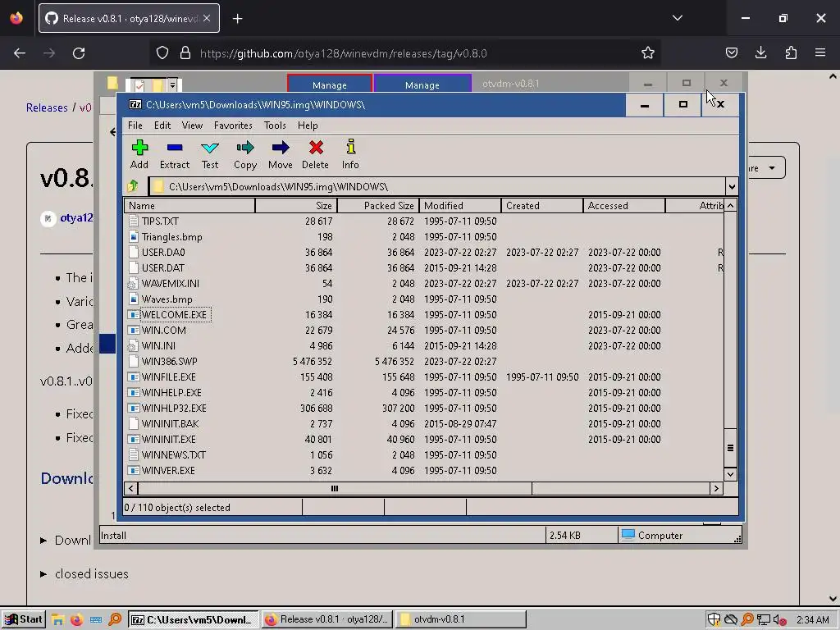
Task: Go up one folder level in 7-Zip
Action: click(x=133, y=186)
